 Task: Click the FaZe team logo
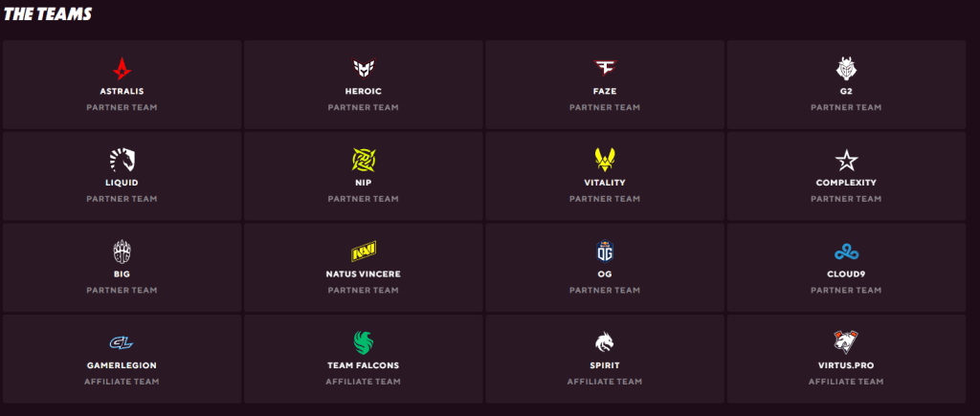point(605,69)
